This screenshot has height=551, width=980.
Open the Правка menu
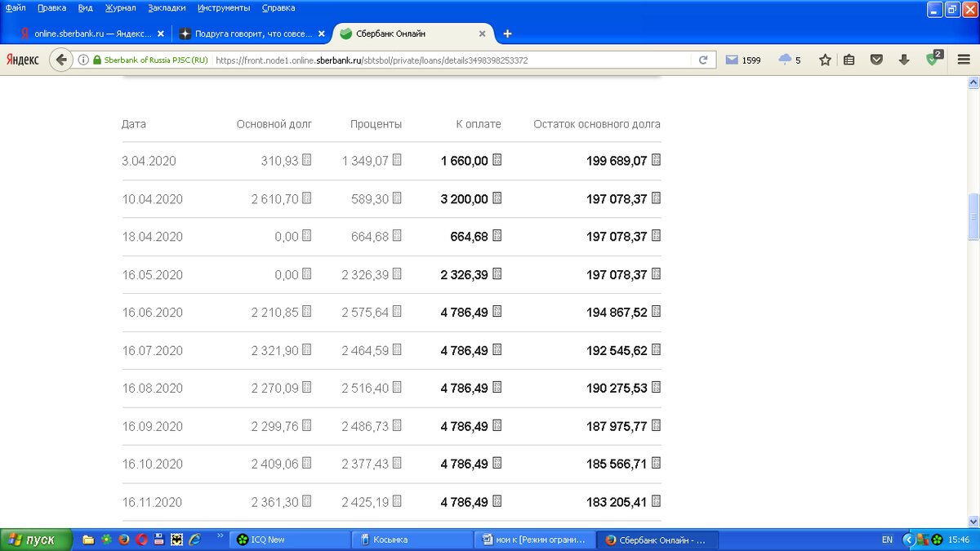tap(51, 7)
